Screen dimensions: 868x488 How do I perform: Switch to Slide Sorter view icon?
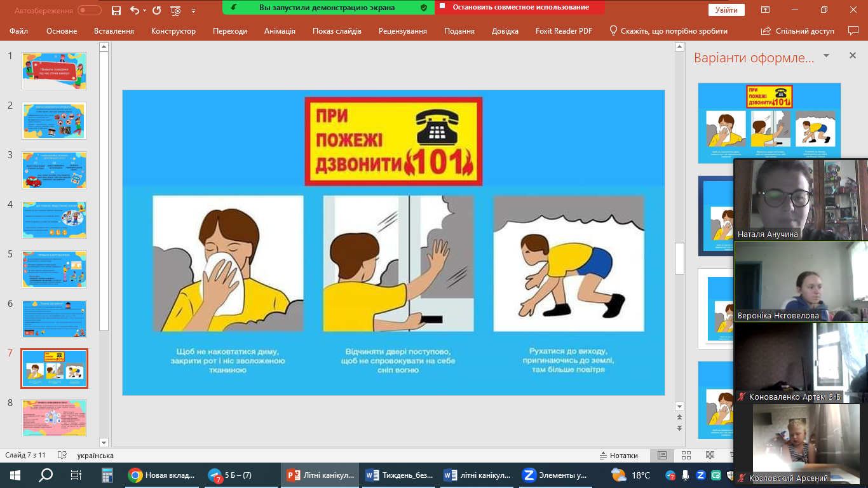tap(686, 456)
